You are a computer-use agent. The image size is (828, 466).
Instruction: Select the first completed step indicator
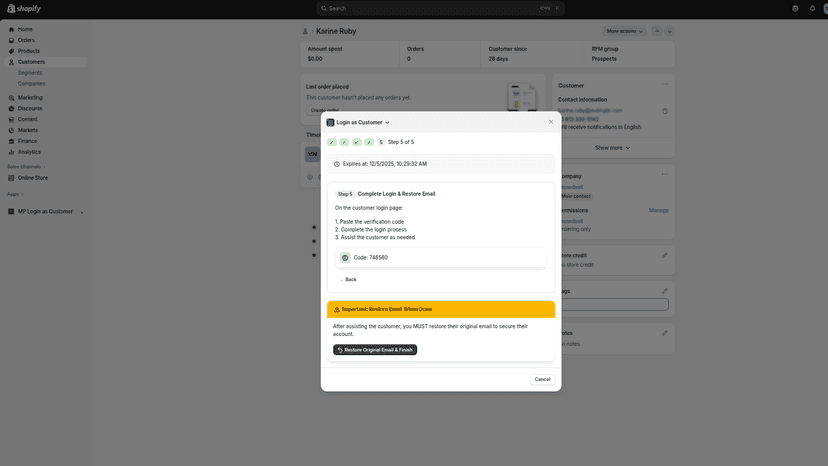click(x=332, y=142)
